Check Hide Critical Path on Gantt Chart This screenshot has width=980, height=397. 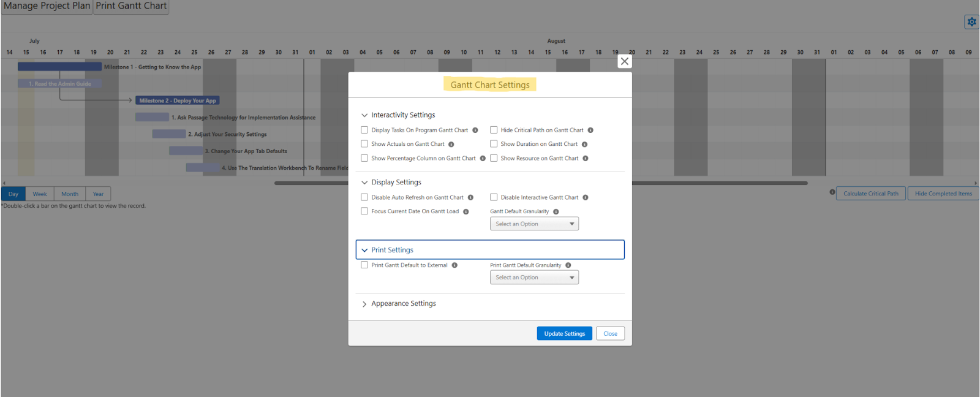[x=494, y=130]
